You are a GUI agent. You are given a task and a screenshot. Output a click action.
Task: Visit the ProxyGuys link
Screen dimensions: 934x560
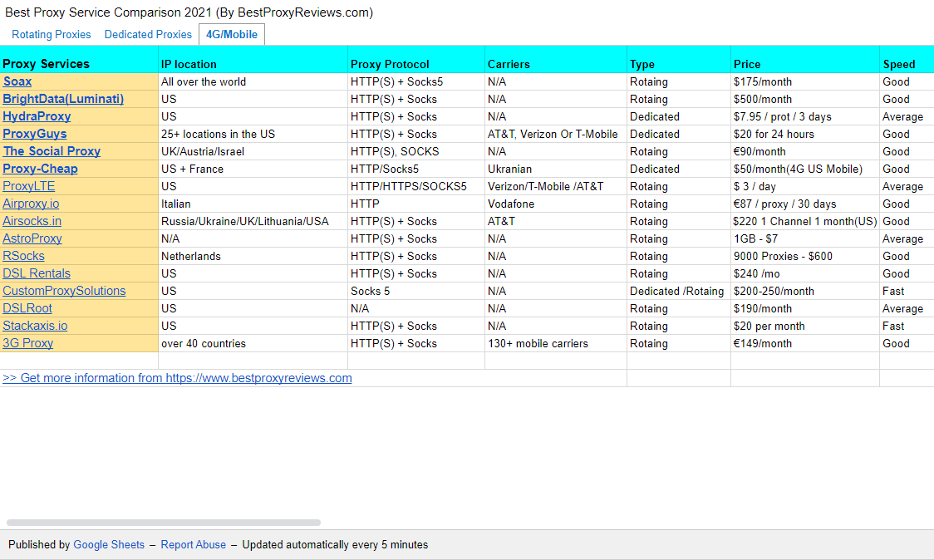click(35, 134)
